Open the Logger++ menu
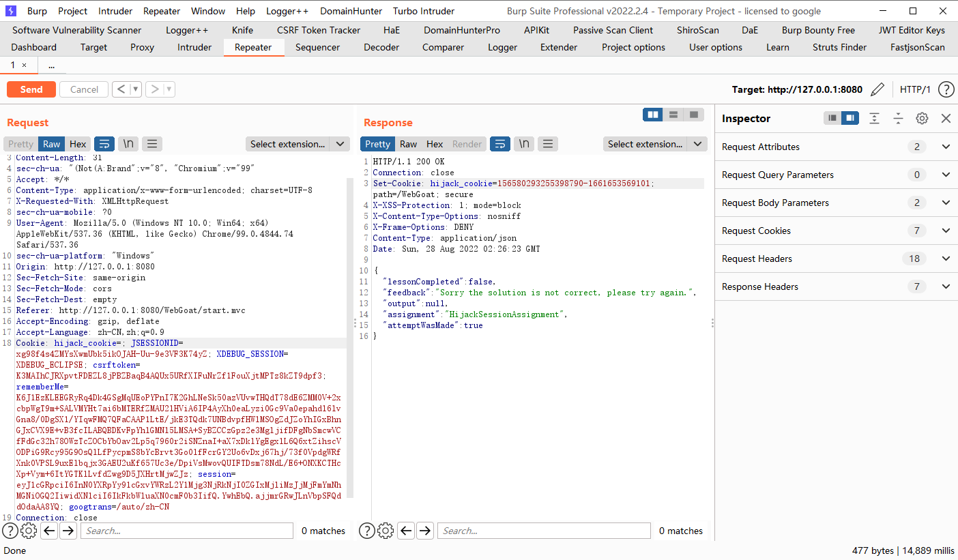 [x=286, y=11]
